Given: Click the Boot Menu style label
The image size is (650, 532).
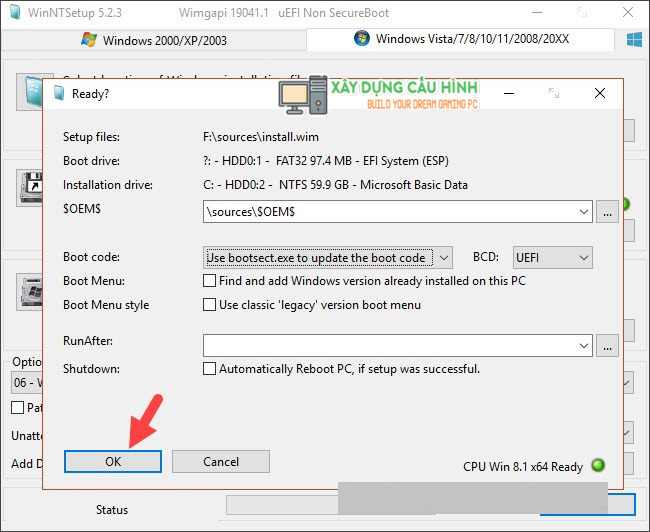Looking at the screenshot, I should [106, 305].
